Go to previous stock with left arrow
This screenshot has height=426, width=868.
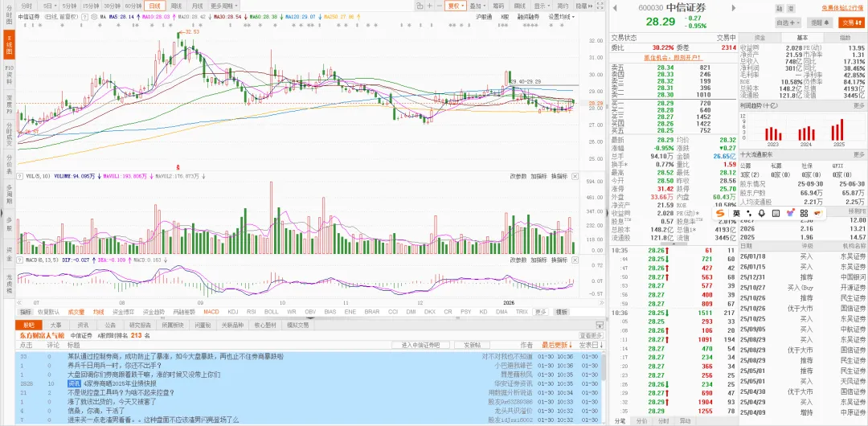pos(615,8)
